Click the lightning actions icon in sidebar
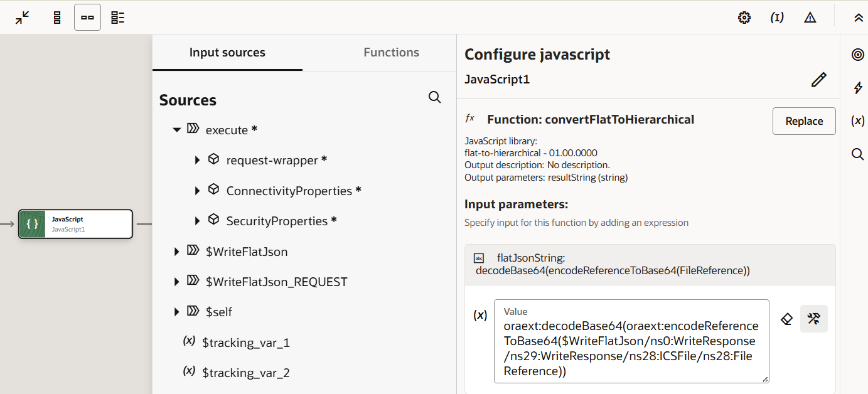The height and width of the screenshot is (394, 868). click(x=858, y=88)
